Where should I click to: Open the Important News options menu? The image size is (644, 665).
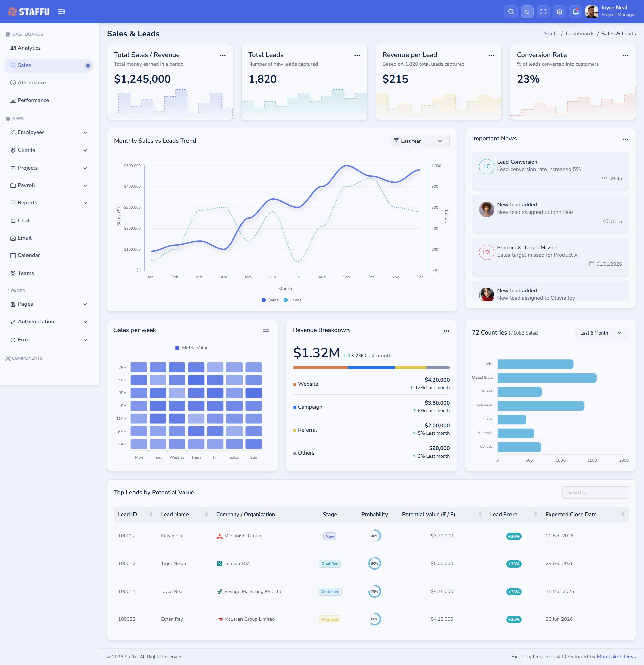pyautogui.click(x=625, y=139)
